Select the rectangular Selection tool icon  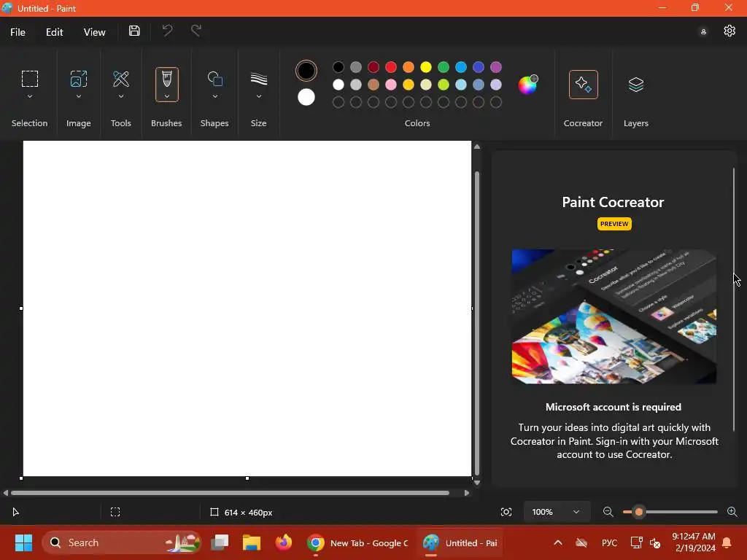pos(29,79)
